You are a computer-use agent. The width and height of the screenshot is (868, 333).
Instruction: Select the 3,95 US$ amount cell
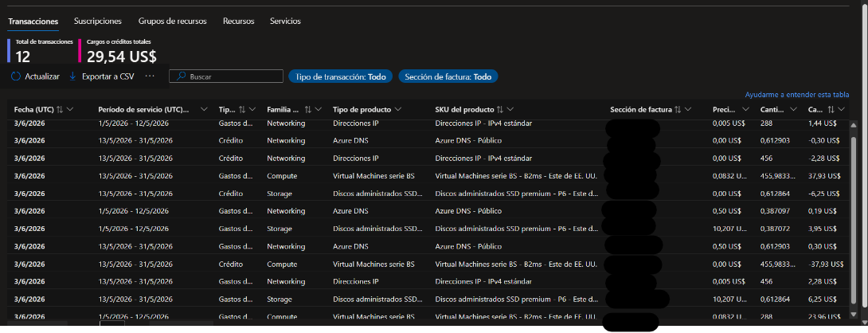(x=823, y=229)
